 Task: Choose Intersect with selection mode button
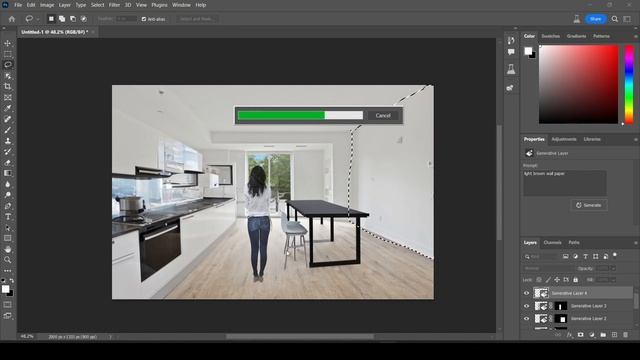[84, 19]
